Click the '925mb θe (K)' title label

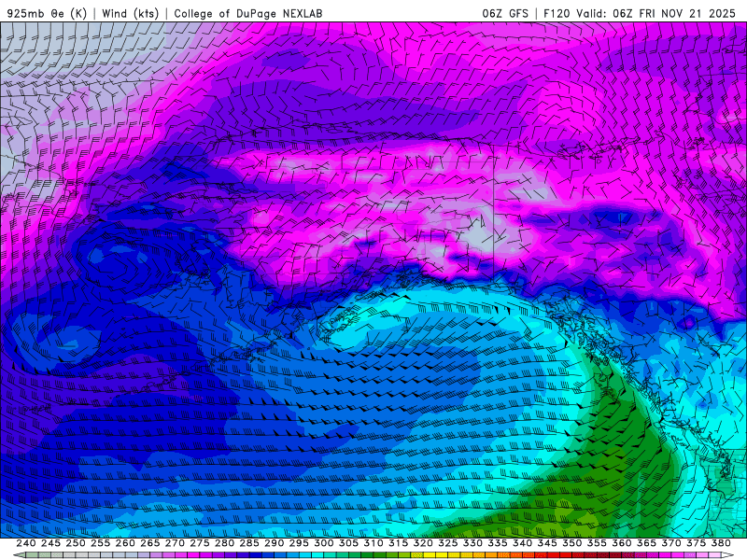coord(47,13)
